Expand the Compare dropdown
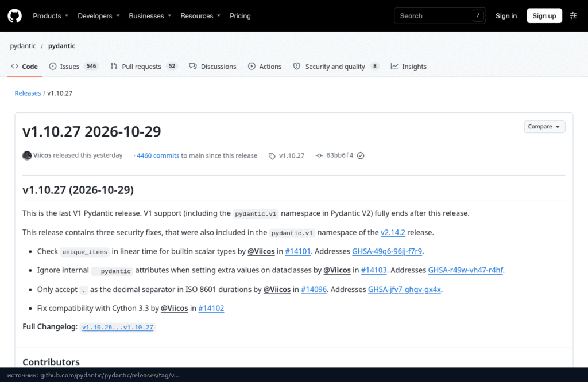The width and height of the screenshot is (588, 382). (544, 127)
